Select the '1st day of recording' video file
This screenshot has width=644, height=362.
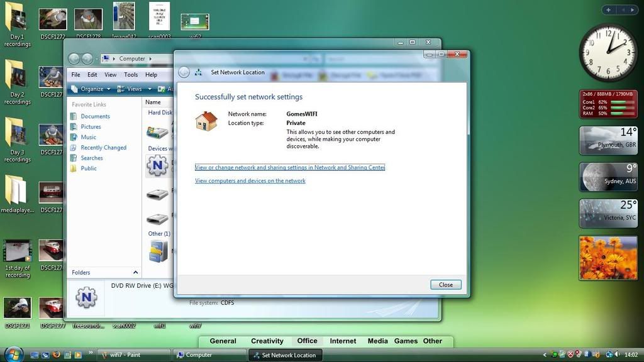[17, 258]
